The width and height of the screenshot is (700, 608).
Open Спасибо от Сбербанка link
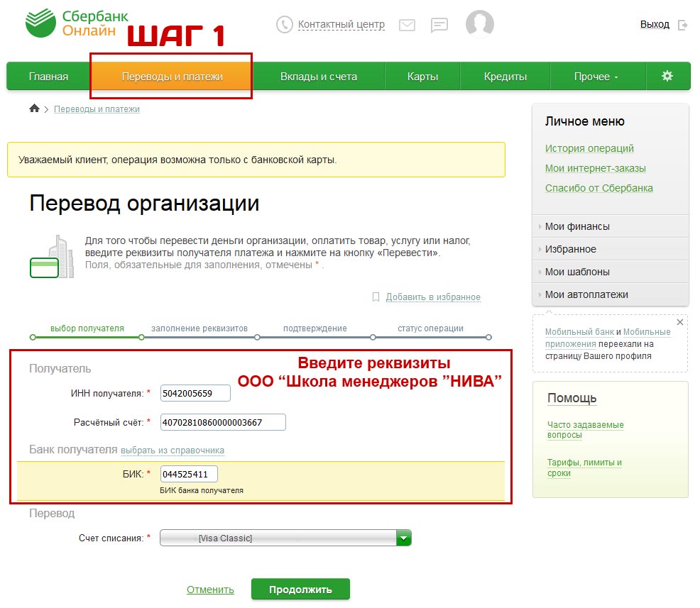click(x=599, y=188)
